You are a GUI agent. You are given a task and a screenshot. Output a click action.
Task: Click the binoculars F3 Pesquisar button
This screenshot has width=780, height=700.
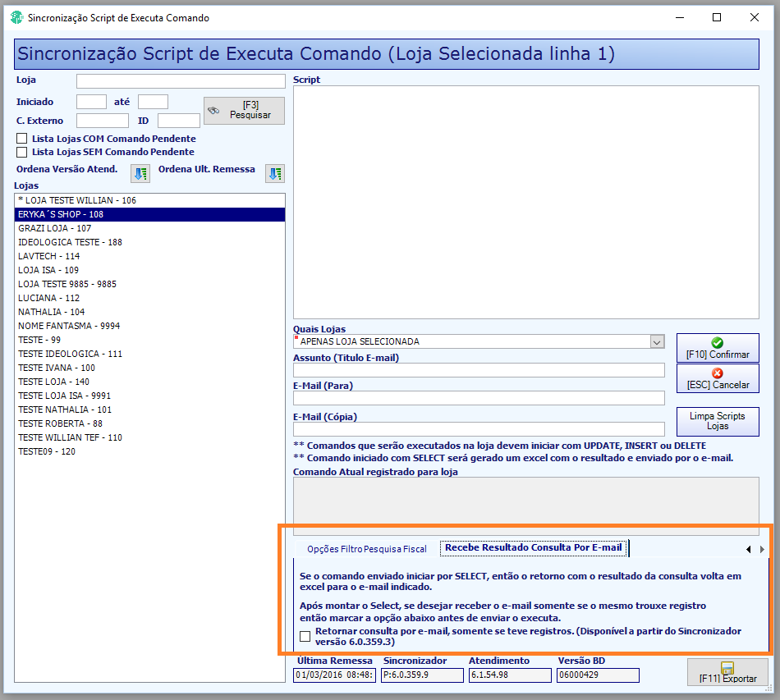(244, 110)
